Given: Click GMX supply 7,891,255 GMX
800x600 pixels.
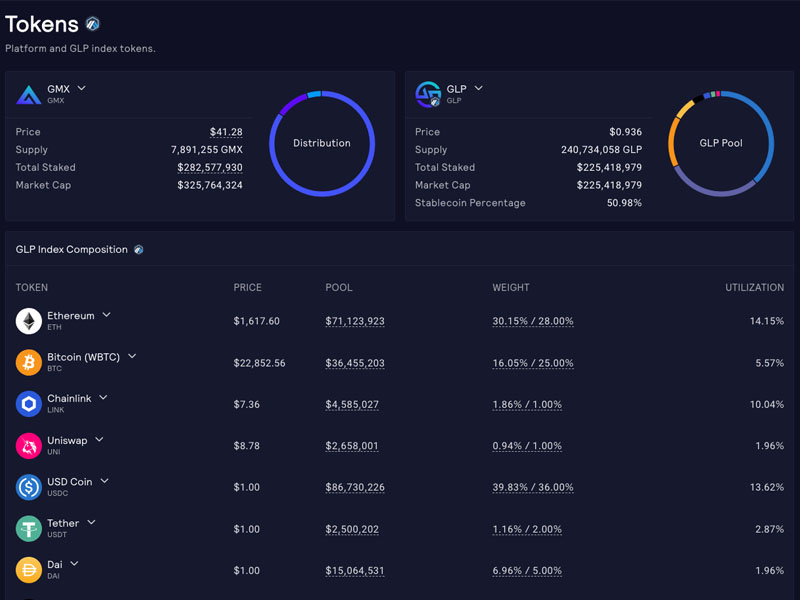Looking at the screenshot, I should tap(207, 149).
